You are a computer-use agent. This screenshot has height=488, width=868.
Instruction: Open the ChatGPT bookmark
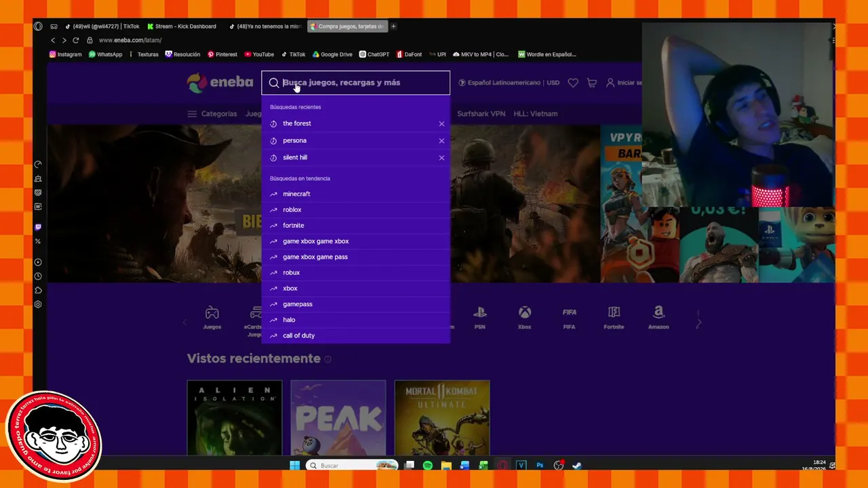(374, 54)
